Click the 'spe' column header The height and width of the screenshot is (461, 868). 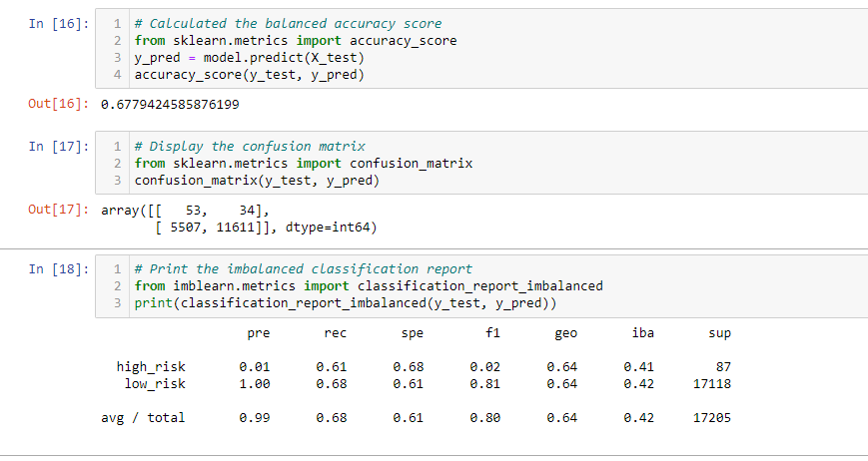(413, 333)
